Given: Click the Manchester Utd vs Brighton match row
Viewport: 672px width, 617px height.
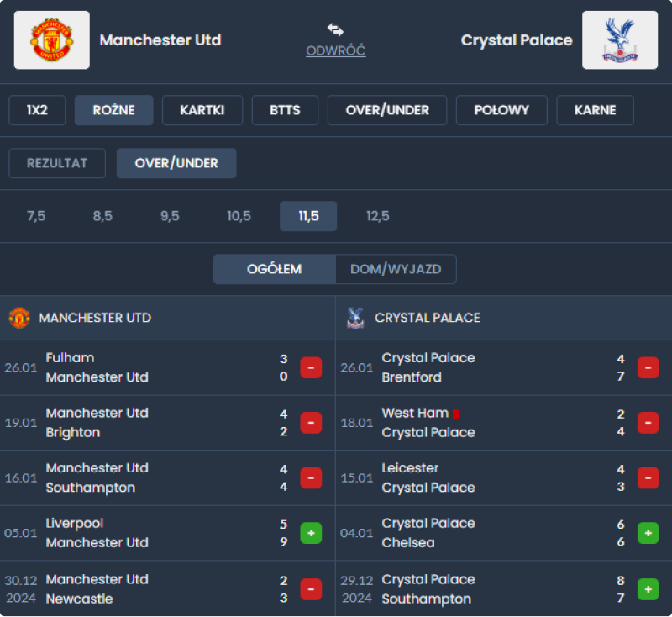Looking at the screenshot, I should 151,423.
